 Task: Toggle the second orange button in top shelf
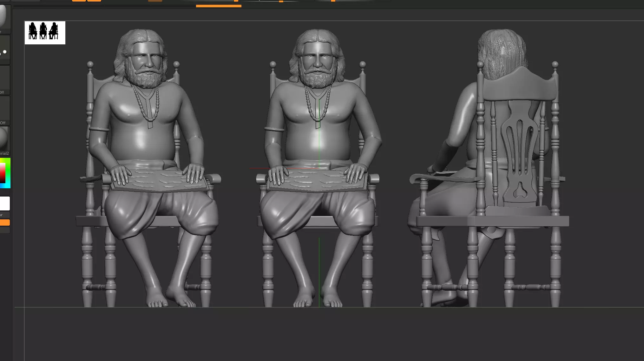click(94, 1)
